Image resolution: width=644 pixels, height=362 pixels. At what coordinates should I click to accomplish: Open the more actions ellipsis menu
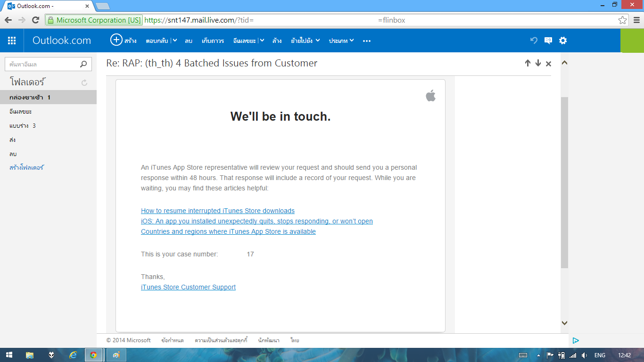pos(367,41)
